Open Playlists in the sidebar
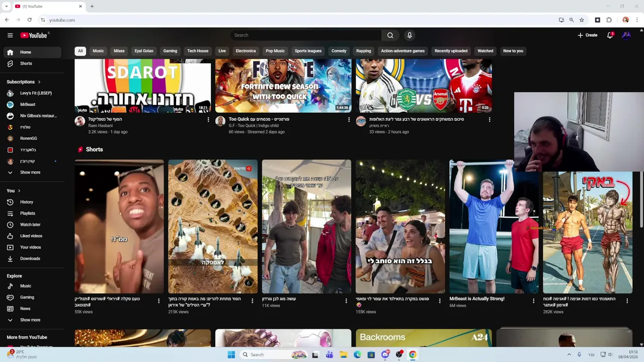 tap(32, 213)
